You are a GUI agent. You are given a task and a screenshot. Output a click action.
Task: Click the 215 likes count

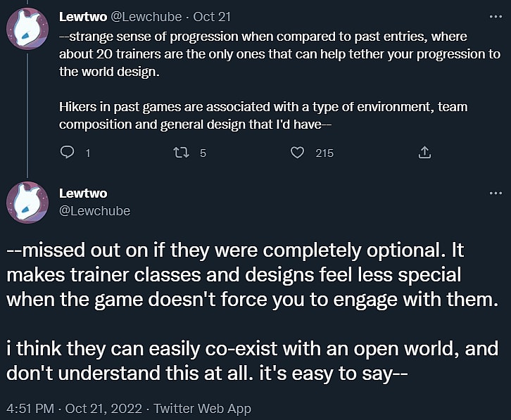pos(324,153)
